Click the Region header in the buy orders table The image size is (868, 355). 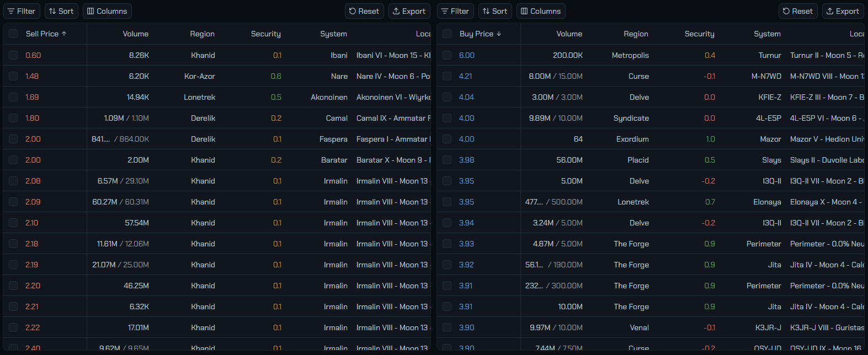pyautogui.click(x=636, y=34)
